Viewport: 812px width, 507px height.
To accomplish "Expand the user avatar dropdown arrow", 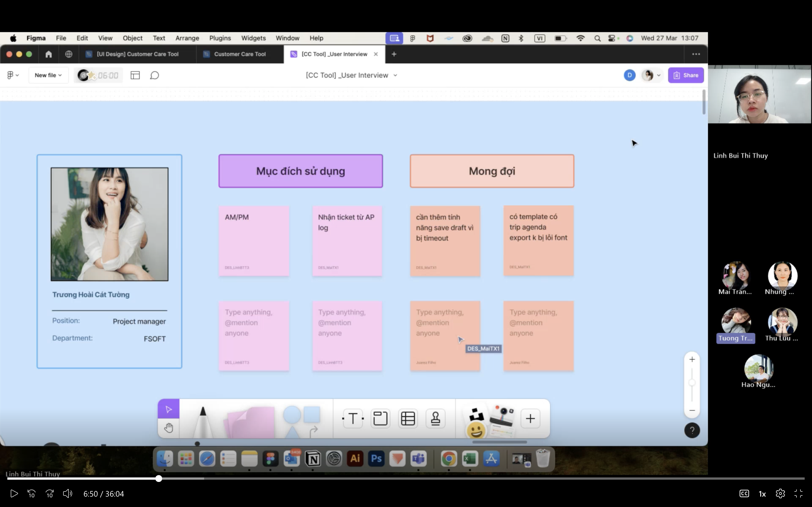I will click(659, 75).
